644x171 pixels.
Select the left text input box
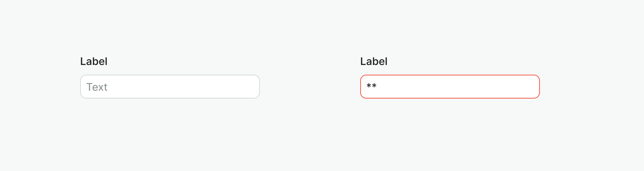point(170,87)
